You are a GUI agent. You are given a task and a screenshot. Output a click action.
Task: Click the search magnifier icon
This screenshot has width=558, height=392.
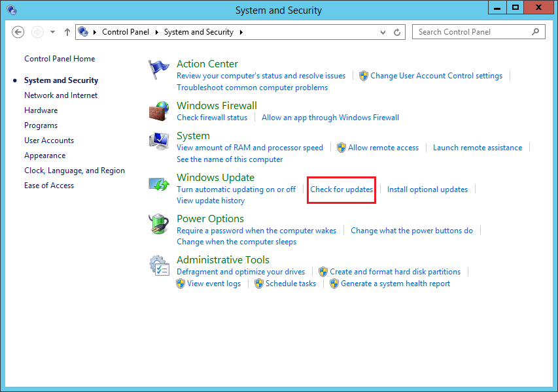[x=535, y=31]
